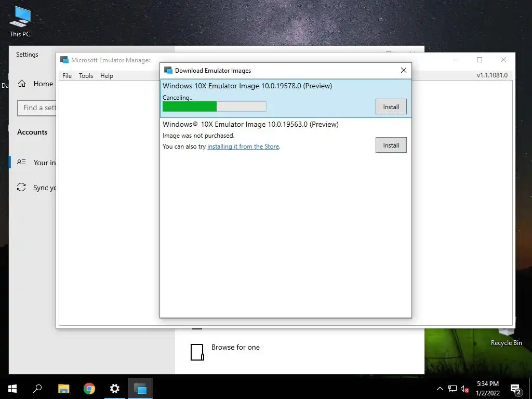
Task: Open the Help menu in Emulator Manager
Action: coord(107,76)
